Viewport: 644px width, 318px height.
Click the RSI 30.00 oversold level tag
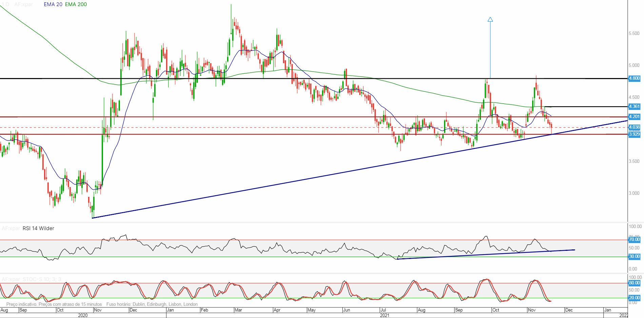634,257
